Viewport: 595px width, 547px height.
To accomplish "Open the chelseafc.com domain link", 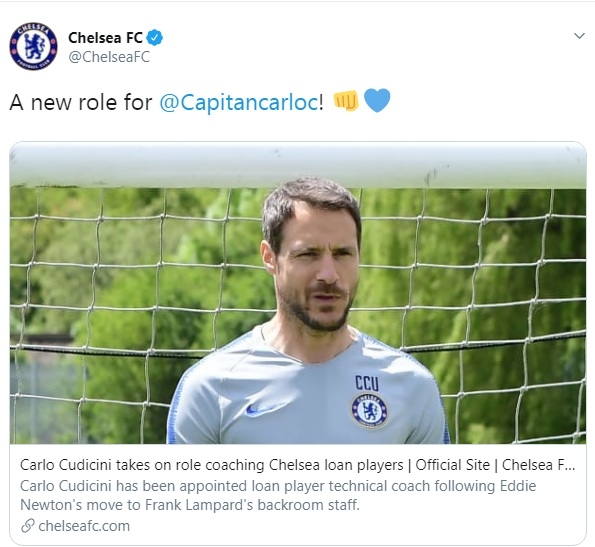I will point(84,526).
